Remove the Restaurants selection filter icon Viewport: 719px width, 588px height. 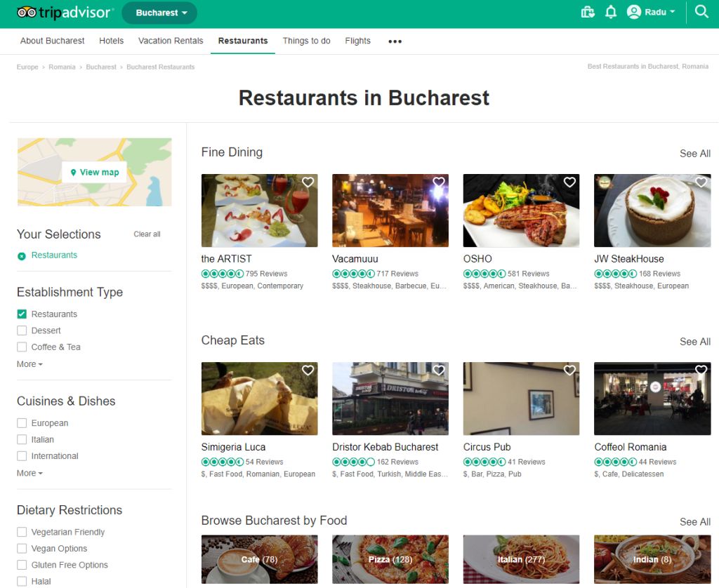point(22,256)
